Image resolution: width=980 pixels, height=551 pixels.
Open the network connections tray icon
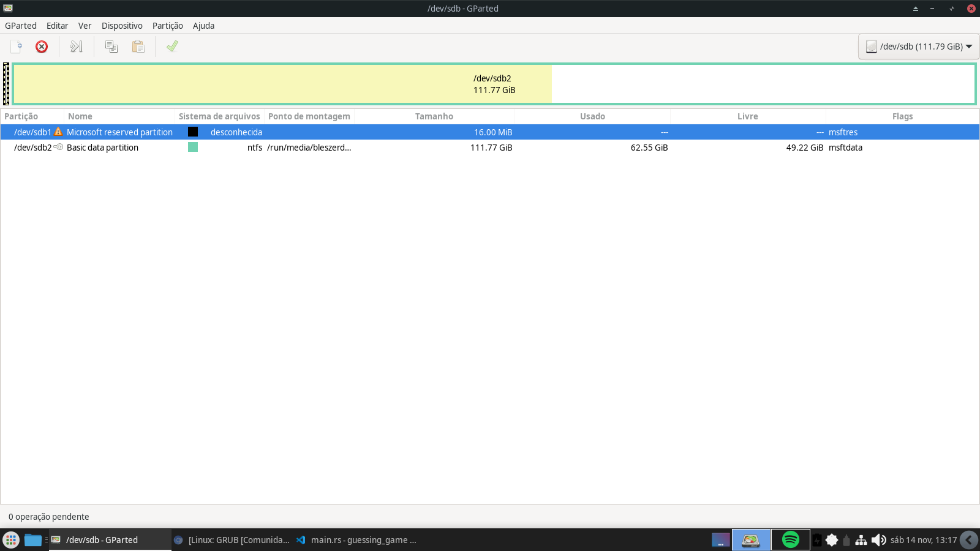(x=861, y=540)
